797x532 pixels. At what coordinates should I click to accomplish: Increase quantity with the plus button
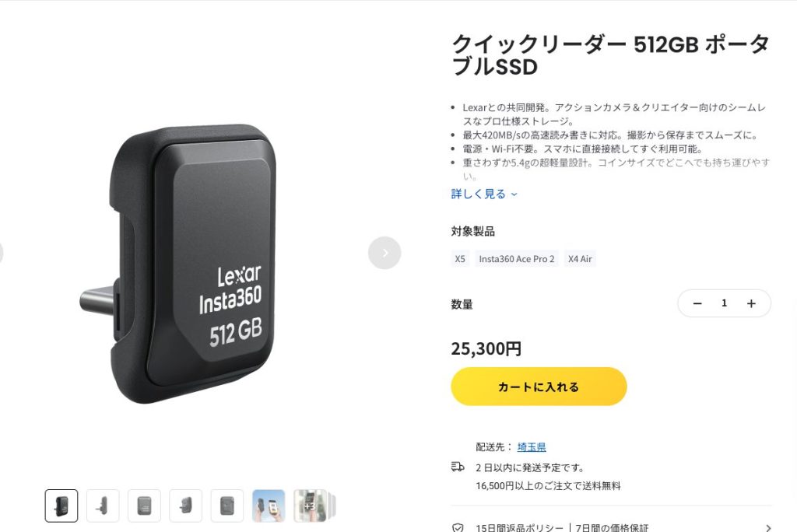(751, 303)
